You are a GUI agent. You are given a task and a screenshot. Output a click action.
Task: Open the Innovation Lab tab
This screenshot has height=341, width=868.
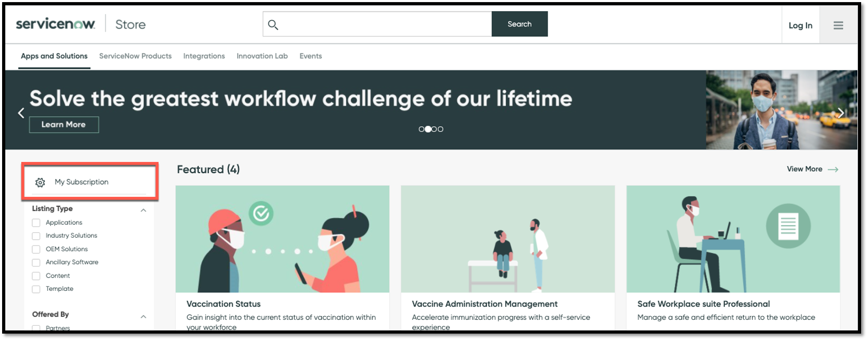click(x=262, y=56)
